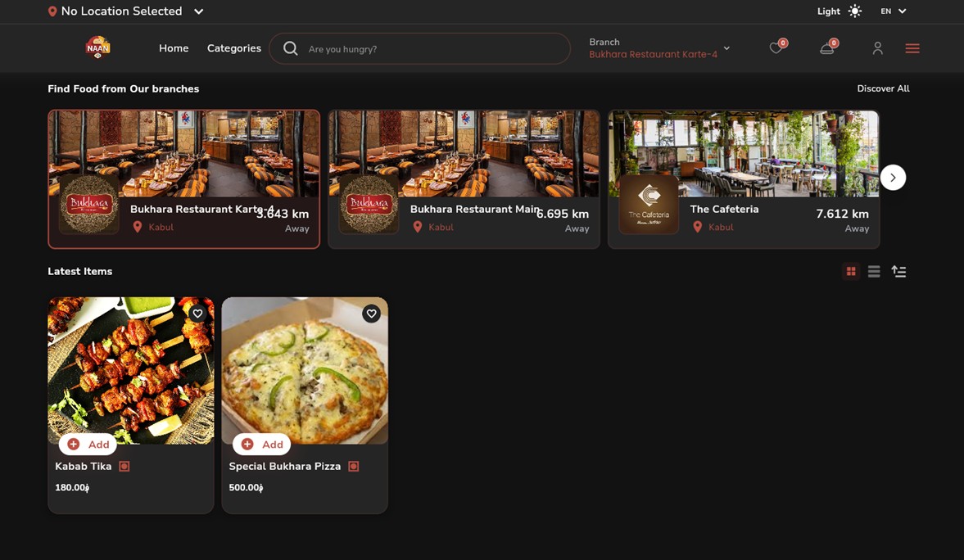This screenshot has width=964, height=560.
Task: Favorite the Kabab Tika item
Action: tap(197, 314)
